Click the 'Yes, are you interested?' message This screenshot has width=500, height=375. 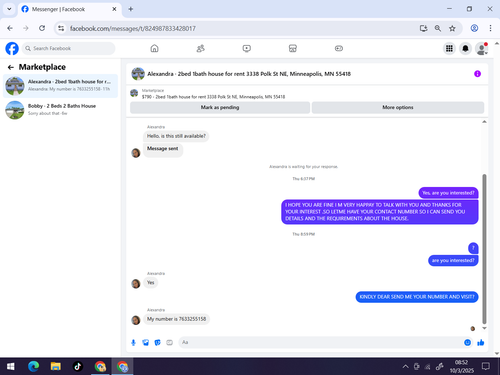[x=448, y=193]
